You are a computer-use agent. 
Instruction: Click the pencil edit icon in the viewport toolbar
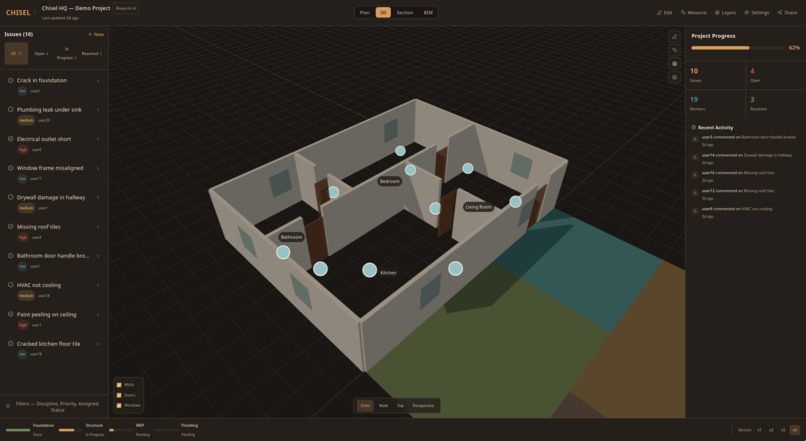point(674,36)
